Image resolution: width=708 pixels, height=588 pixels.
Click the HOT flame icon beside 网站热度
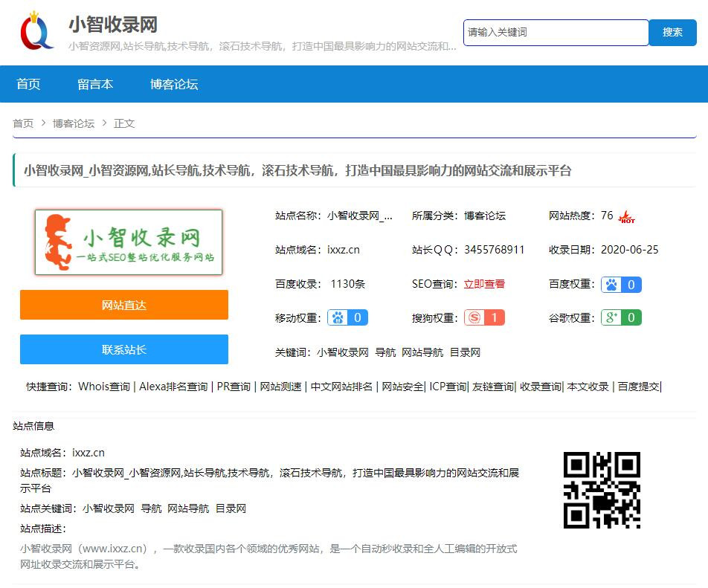click(627, 216)
